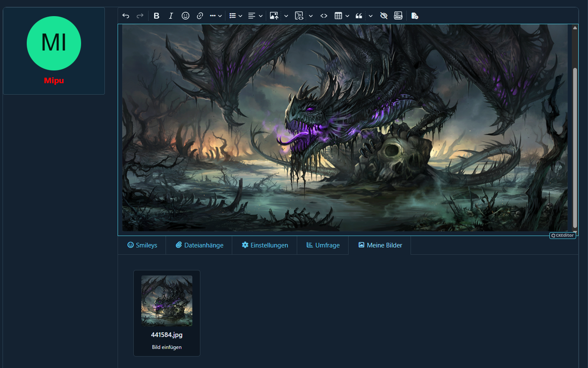Expand the code block language dropdown arrow

pos(311,16)
